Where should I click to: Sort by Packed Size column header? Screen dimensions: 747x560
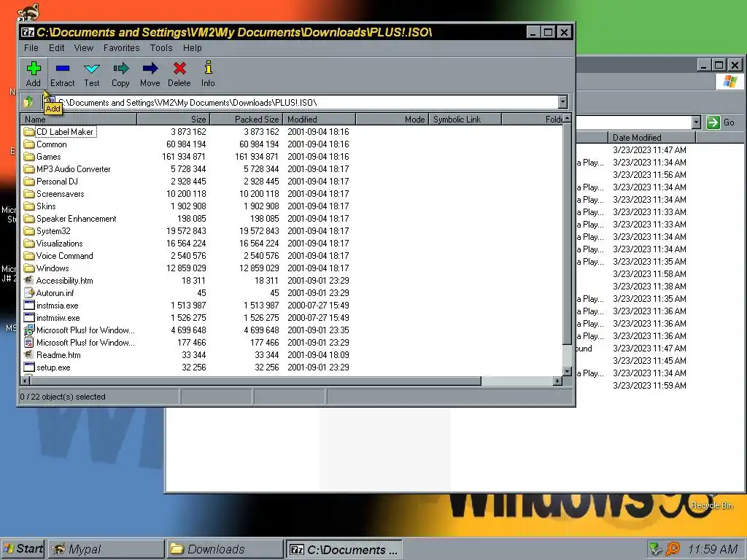coord(247,119)
